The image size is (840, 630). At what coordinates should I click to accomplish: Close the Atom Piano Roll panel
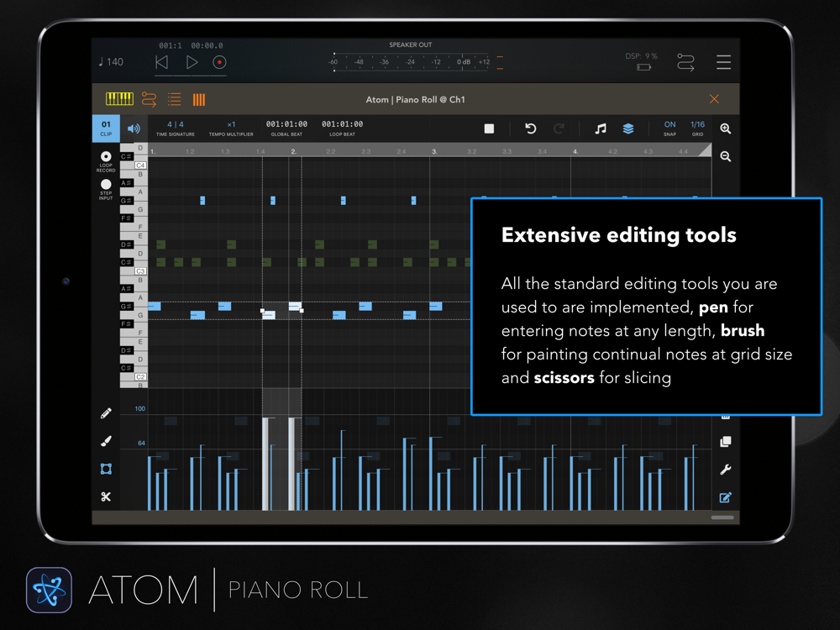point(714,99)
